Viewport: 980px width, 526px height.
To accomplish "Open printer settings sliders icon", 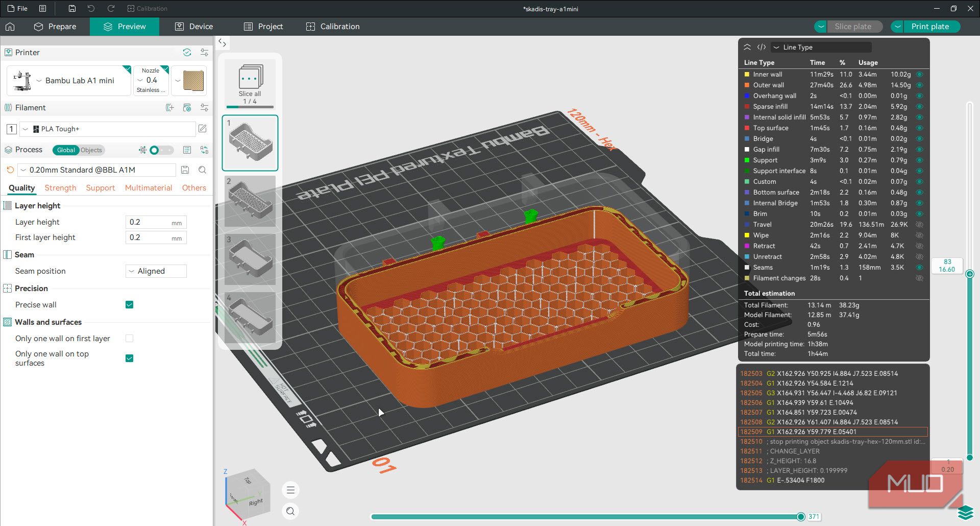I will click(204, 52).
